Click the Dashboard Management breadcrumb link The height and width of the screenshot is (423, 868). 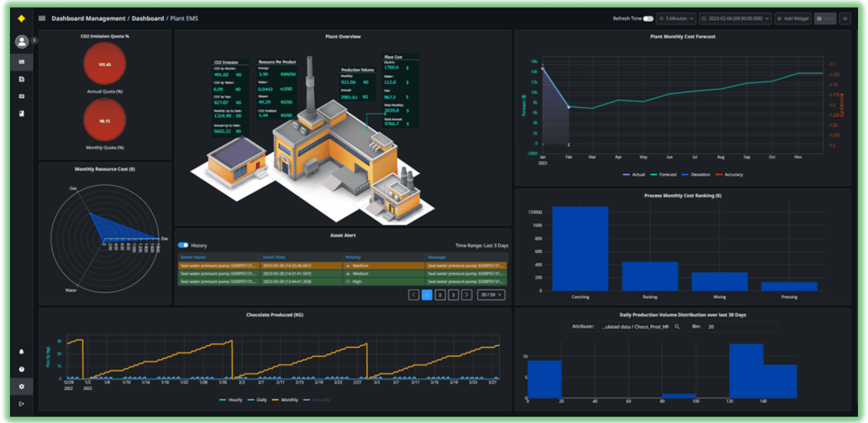pos(89,19)
